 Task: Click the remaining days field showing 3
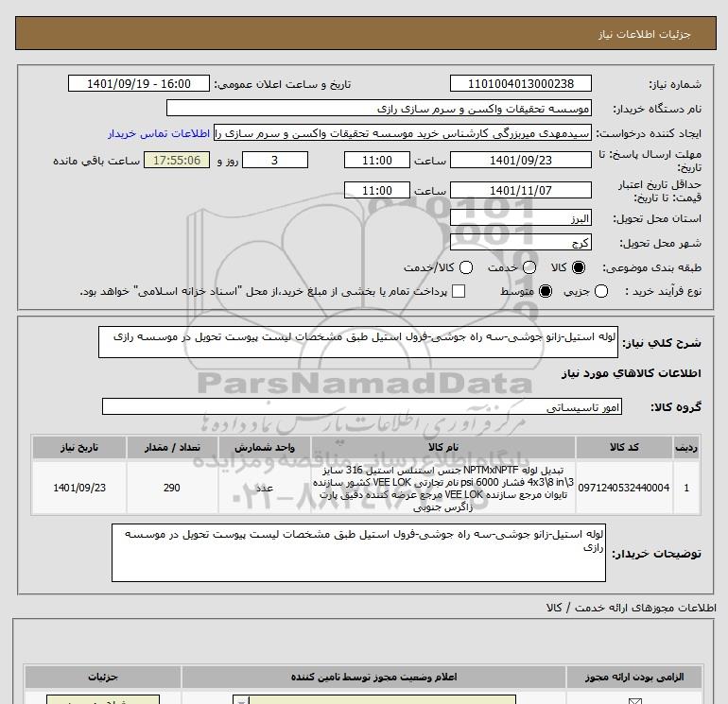(275, 160)
